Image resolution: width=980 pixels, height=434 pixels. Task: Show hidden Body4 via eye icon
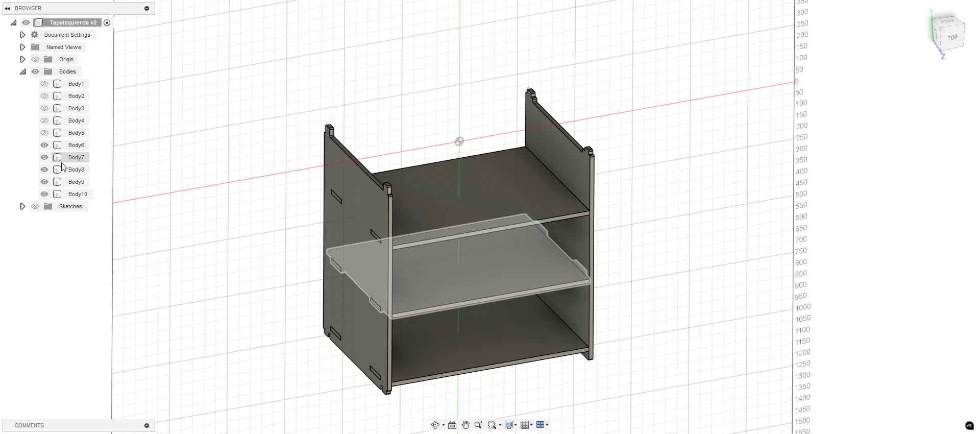(x=44, y=120)
